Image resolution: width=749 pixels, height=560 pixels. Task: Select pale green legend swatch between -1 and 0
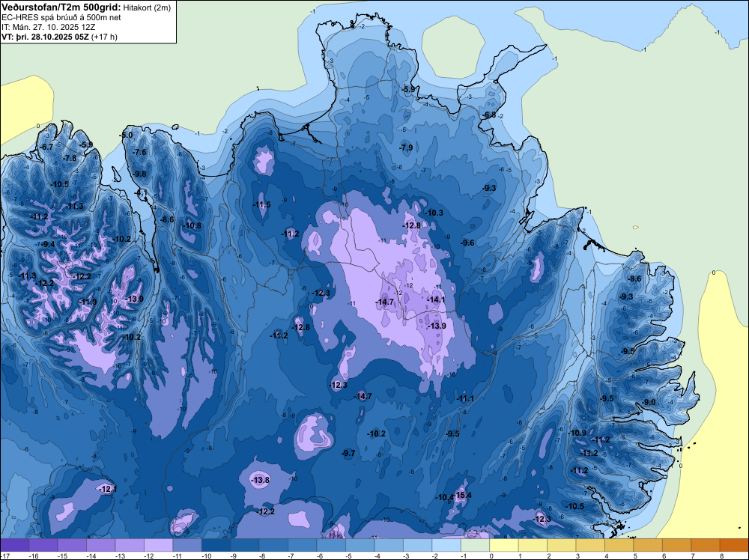coord(476,545)
